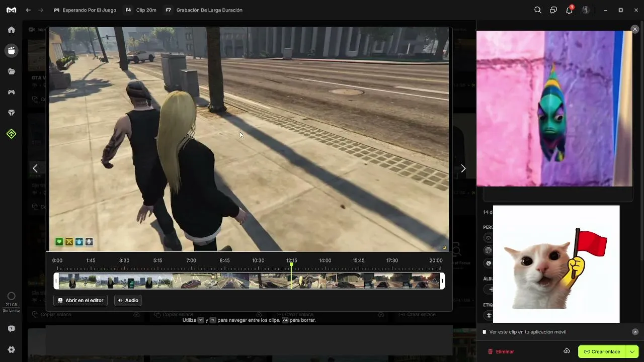This screenshot has height=362, width=644.
Task: Open the highlighted clips library sidebar icon
Action: [x=11, y=50]
